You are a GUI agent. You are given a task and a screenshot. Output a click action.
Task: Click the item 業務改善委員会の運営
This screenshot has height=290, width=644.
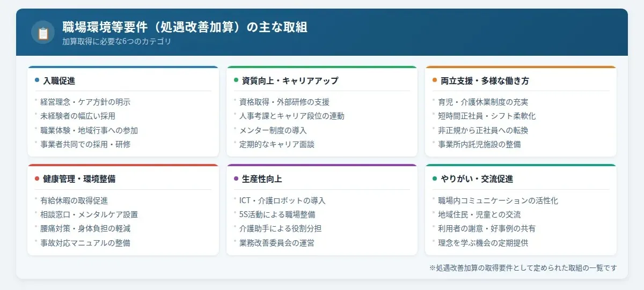pos(277,242)
